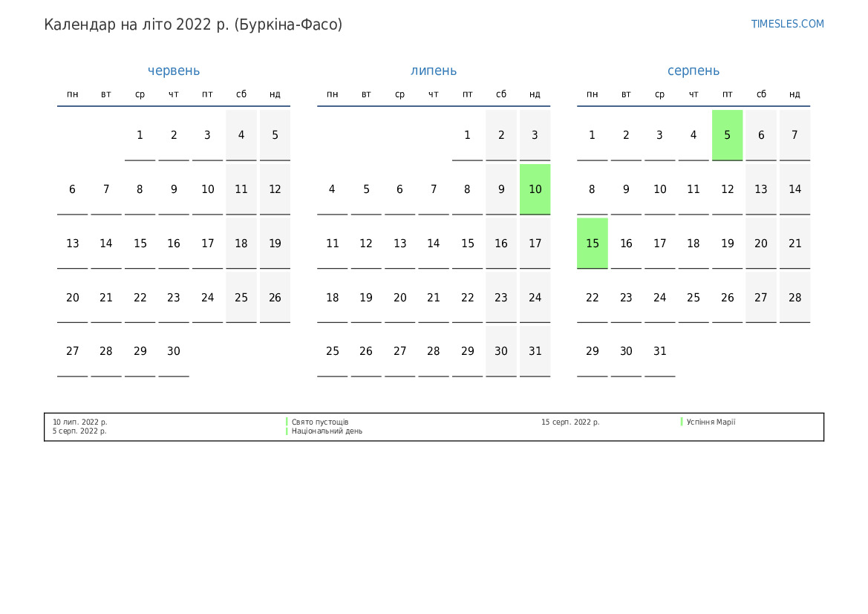Click legend date 15 серп. 2022 р.
The width and height of the screenshot is (868, 614).
click(x=570, y=422)
